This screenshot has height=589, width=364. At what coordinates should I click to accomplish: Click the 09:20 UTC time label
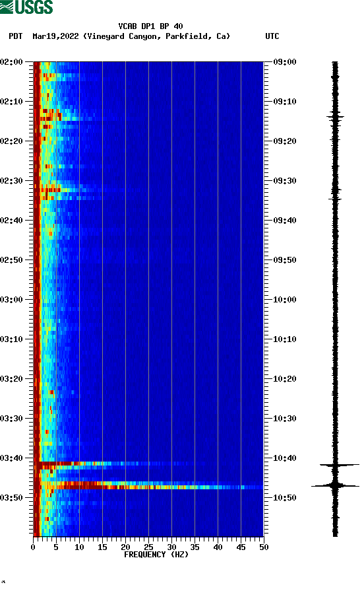[285, 141]
